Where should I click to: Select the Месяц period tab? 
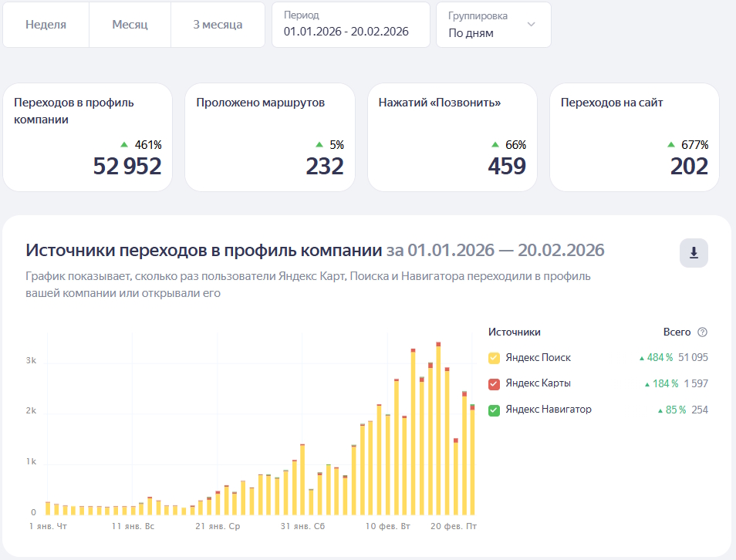(130, 25)
